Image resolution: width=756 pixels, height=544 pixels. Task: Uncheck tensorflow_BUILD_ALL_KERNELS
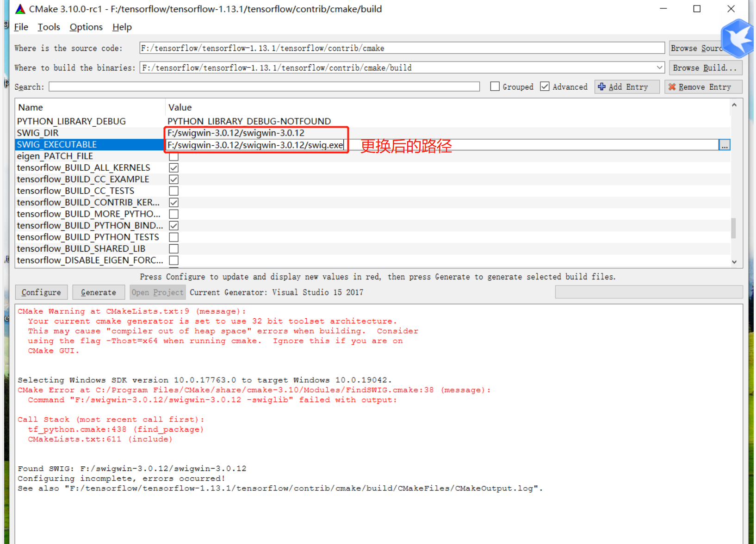coord(174,167)
